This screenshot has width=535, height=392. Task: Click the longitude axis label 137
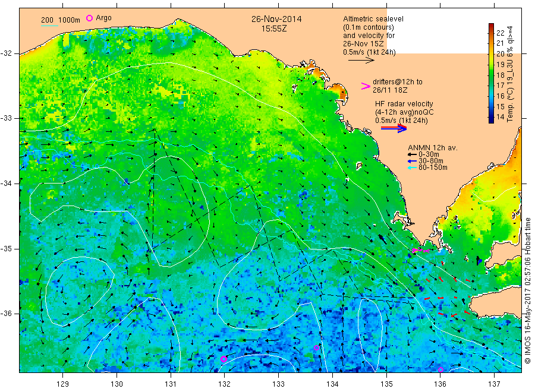[x=494, y=384]
